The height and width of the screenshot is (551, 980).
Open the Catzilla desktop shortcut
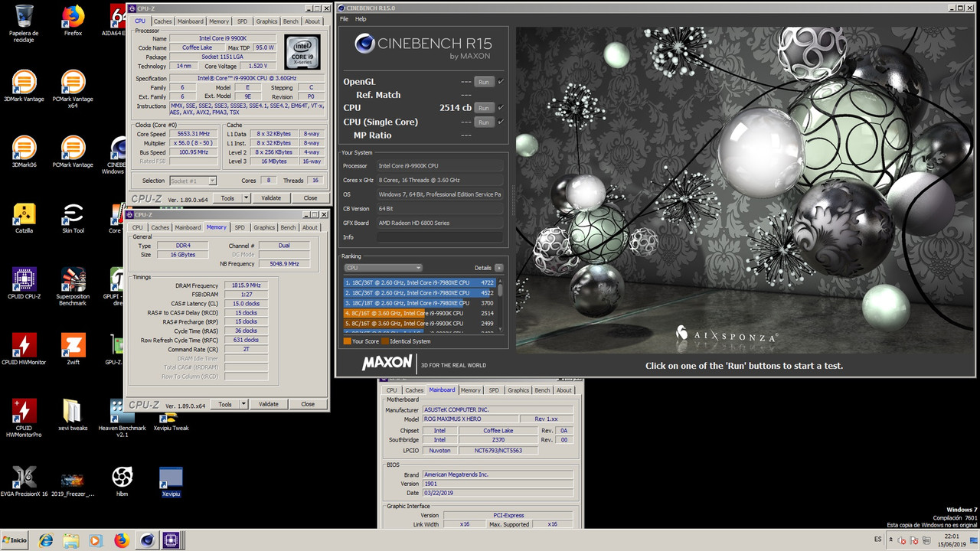(24, 218)
